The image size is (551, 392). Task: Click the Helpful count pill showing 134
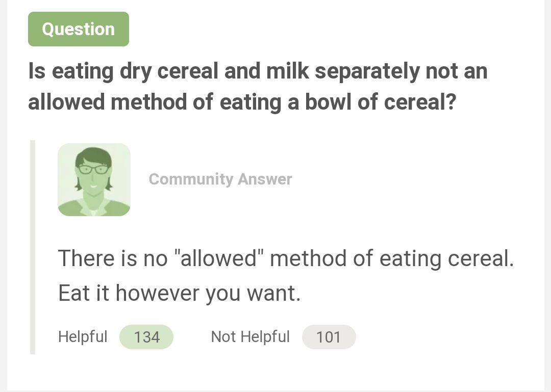[x=146, y=336]
